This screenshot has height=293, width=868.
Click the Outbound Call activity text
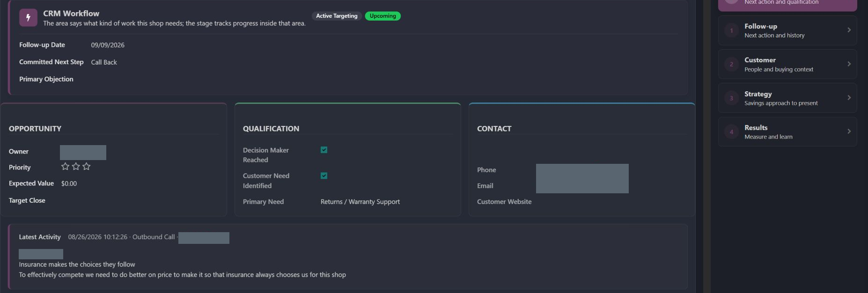(154, 237)
